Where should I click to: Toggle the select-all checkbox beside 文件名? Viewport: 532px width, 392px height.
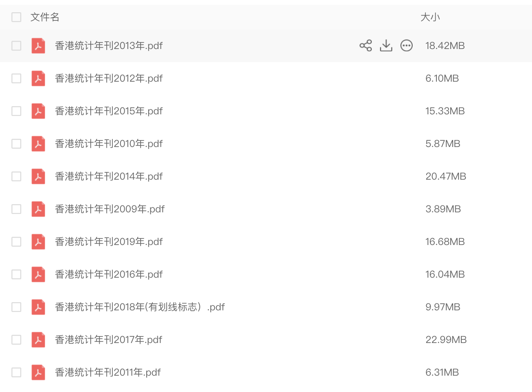(16, 17)
